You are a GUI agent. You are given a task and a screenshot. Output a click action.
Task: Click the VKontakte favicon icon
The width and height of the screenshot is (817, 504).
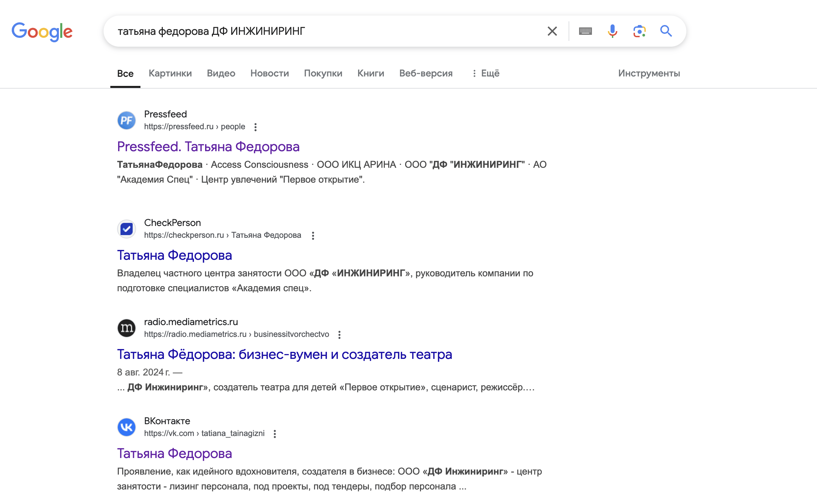[x=126, y=427]
